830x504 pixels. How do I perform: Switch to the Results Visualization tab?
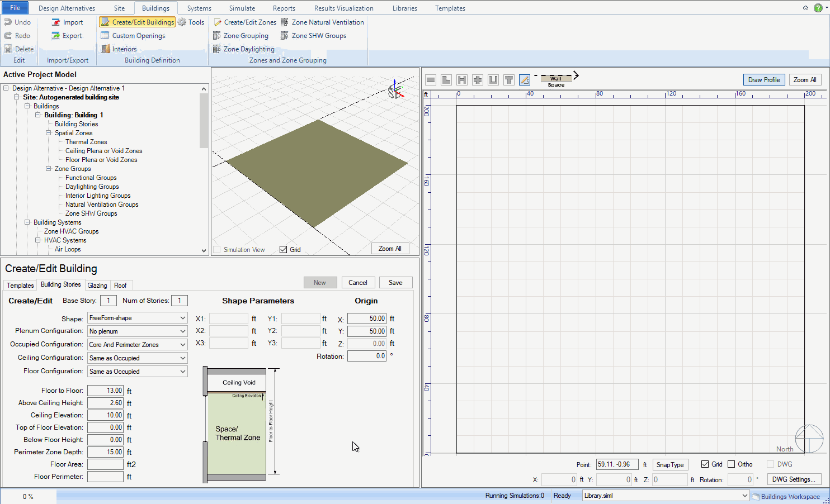343,8
